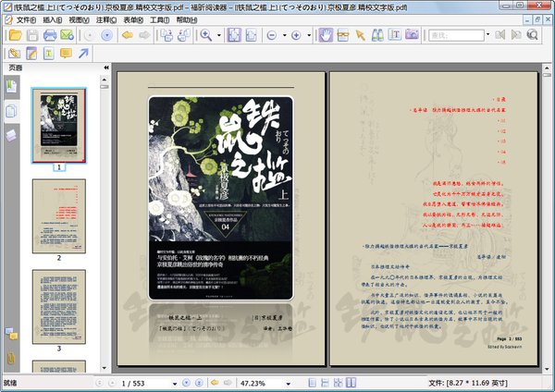This screenshot has width=555, height=392.
Task: Open the attachments paperclip panel in sidebar
Action: coord(12,357)
